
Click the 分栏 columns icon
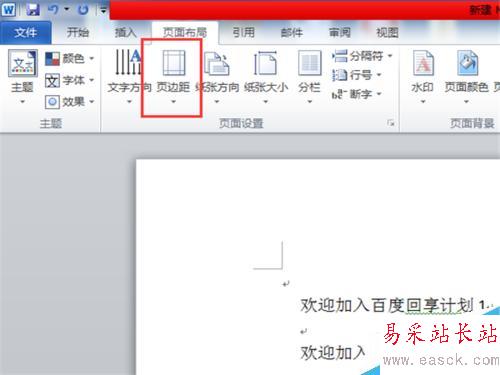coord(310,63)
